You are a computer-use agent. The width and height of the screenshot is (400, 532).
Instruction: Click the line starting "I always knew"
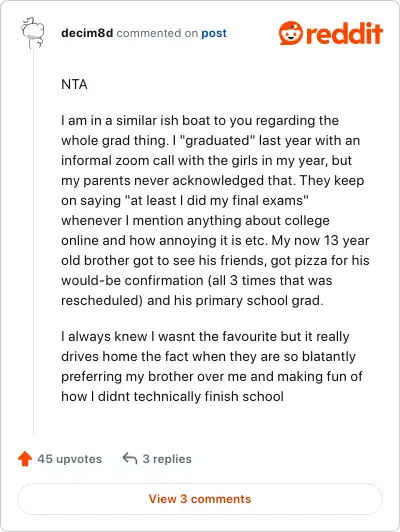coord(205,337)
